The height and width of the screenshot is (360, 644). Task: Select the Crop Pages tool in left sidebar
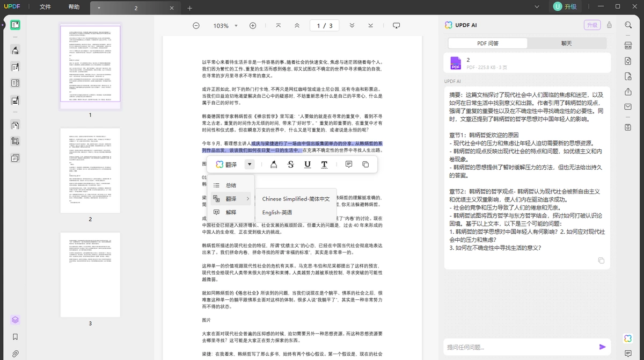click(x=15, y=141)
